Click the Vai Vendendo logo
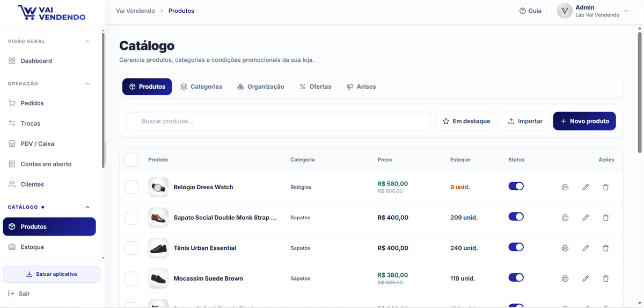644x308 pixels. click(x=52, y=13)
